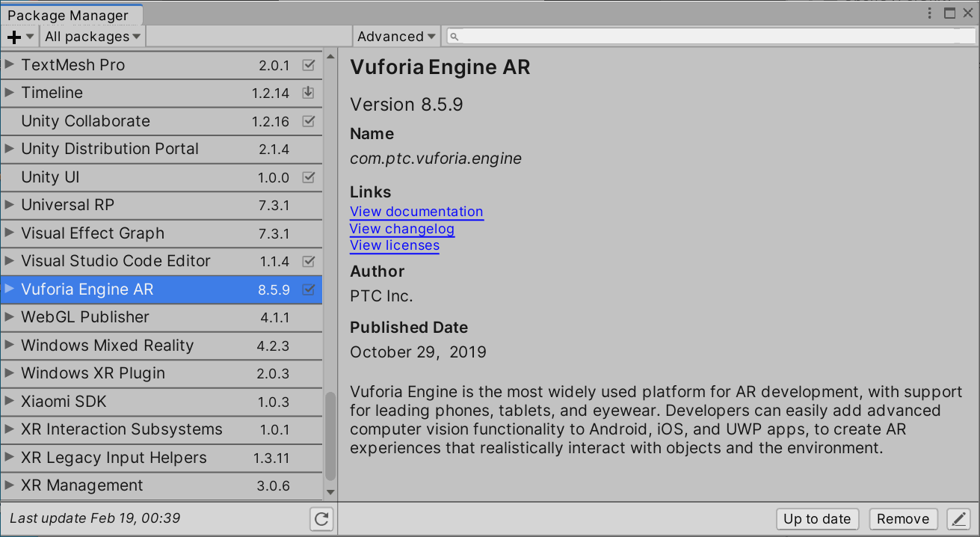This screenshot has width=980, height=537.
Task: Expand Xiaomi SDK versions
Action: coord(9,402)
